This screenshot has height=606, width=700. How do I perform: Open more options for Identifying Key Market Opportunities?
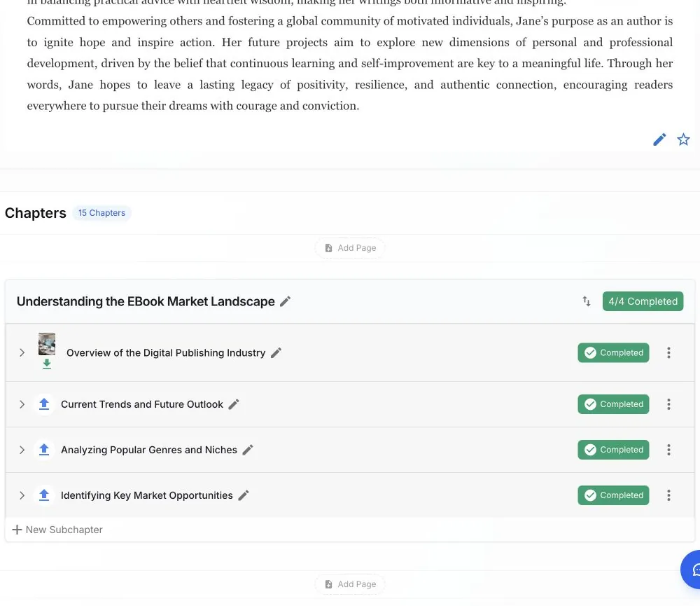click(668, 495)
